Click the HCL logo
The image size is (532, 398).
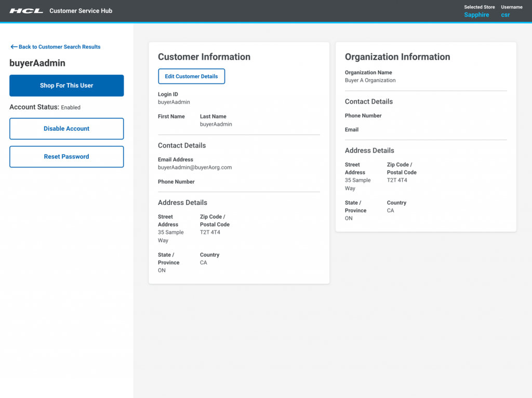[x=26, y=10]
